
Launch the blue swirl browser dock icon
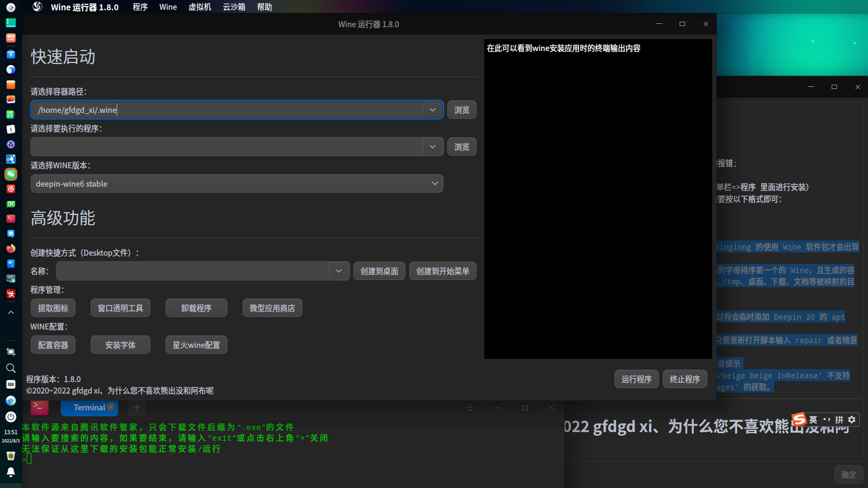10,69
